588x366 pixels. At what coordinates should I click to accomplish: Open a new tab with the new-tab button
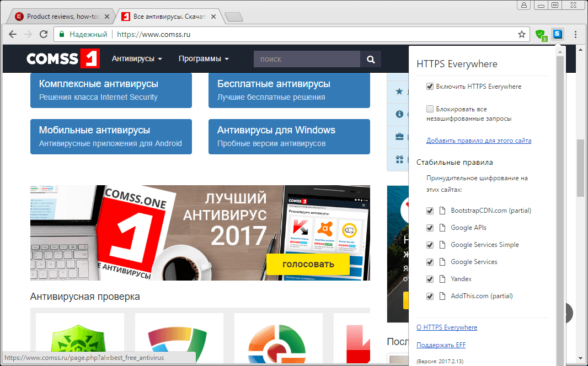(234, 17)
